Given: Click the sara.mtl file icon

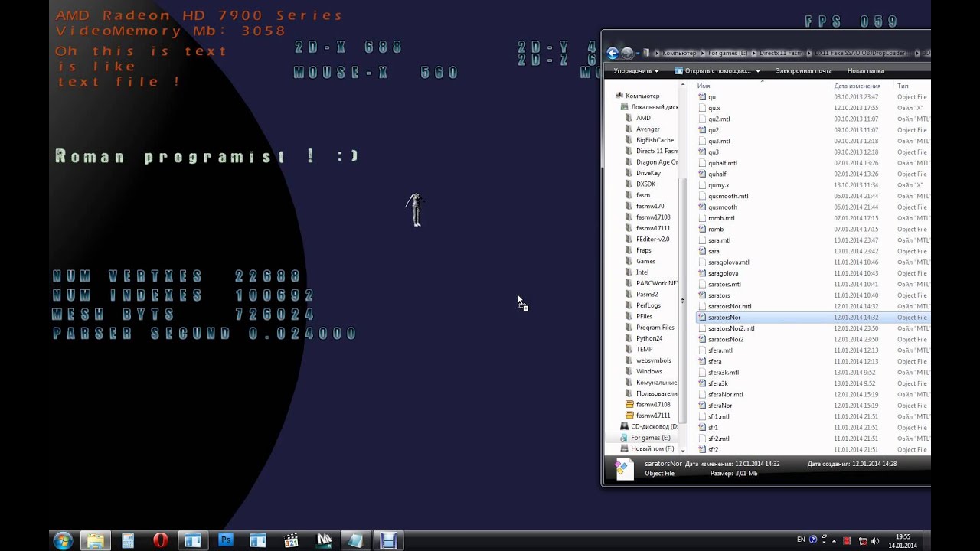Looking at the screenshot, I should coord(702,240).
